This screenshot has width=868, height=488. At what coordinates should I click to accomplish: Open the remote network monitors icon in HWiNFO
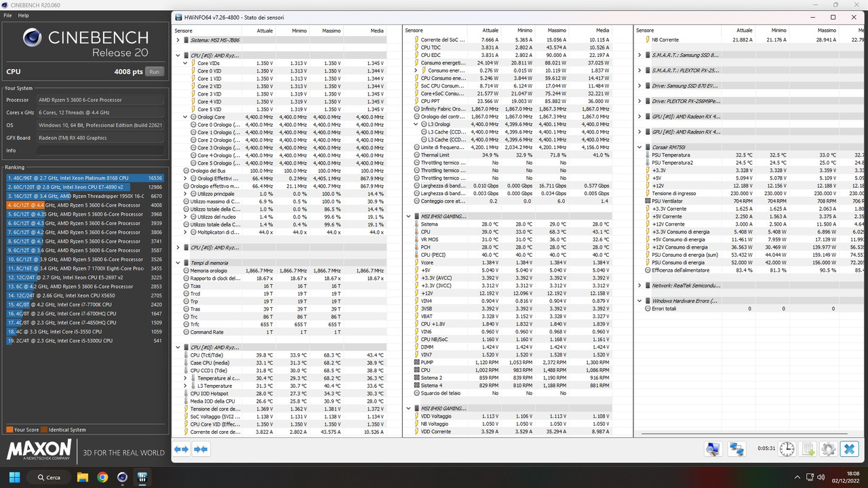(x=737, y=449)
